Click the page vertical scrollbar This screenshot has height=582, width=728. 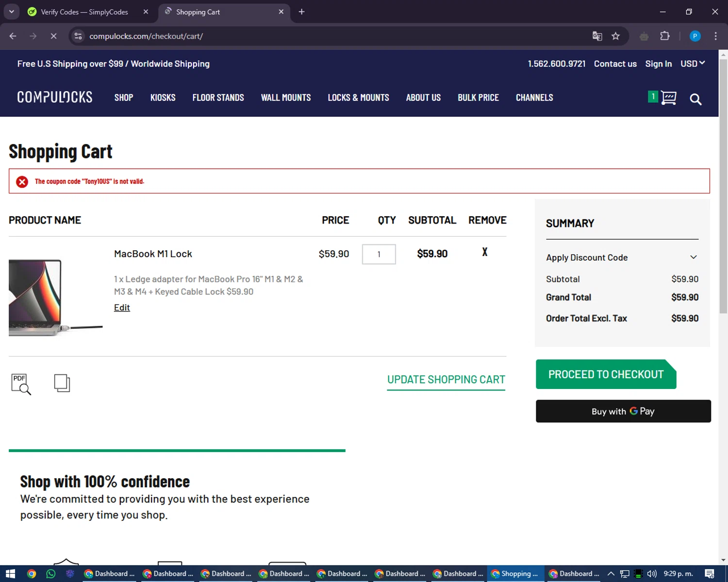[x=723, y=187]
